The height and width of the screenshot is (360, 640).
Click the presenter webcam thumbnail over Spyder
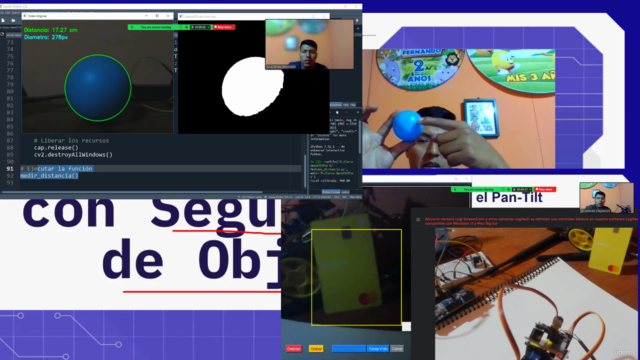(x=309, y=44)
